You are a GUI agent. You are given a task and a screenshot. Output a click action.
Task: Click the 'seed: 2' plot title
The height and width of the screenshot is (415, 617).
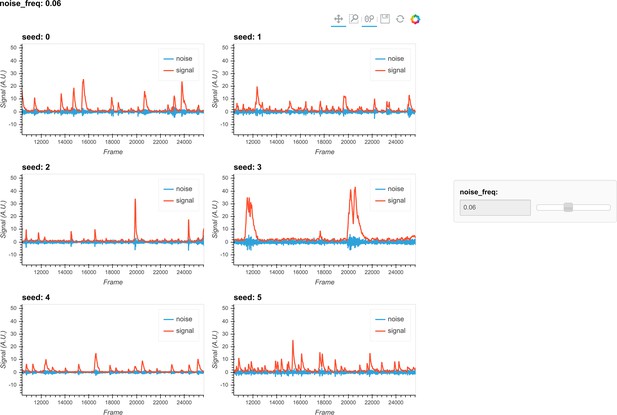(36, 167)
